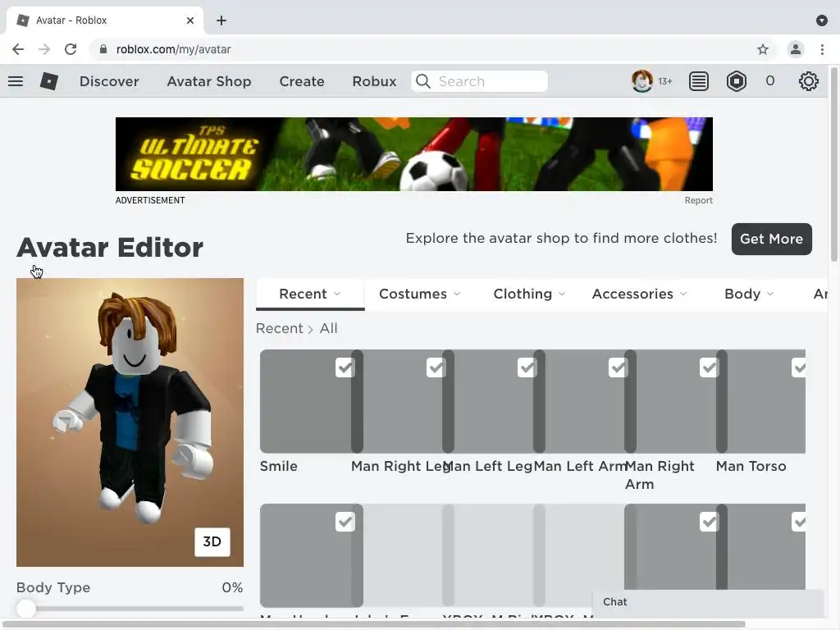Open the settings gear icon
Image resolution: width=840 pixels, height=630 pixels.
tap(808, 81)
